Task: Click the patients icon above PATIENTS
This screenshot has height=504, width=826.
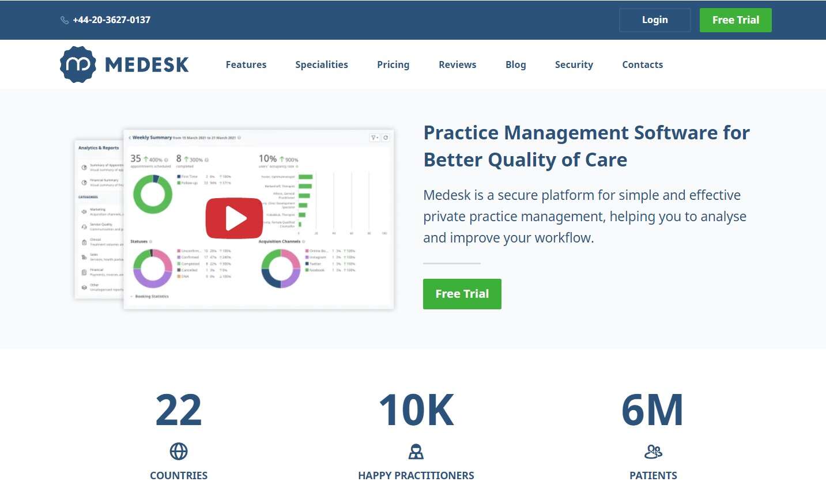Action: pos(653,452)
